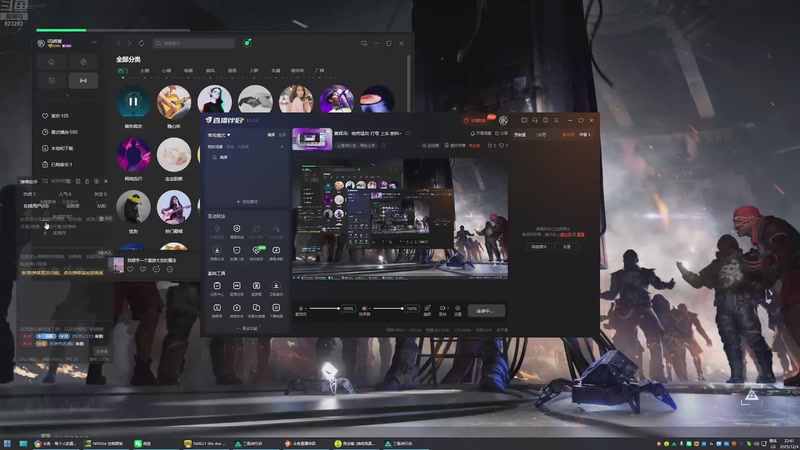
Task: Mute the microphone in the live companion
Action: [x=301, y=308]
